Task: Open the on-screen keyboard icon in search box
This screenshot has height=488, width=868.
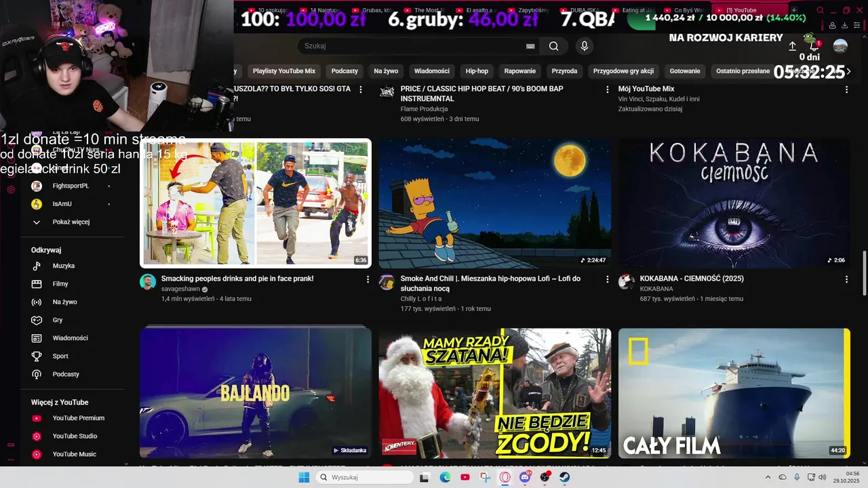Action: coord(530,46)
